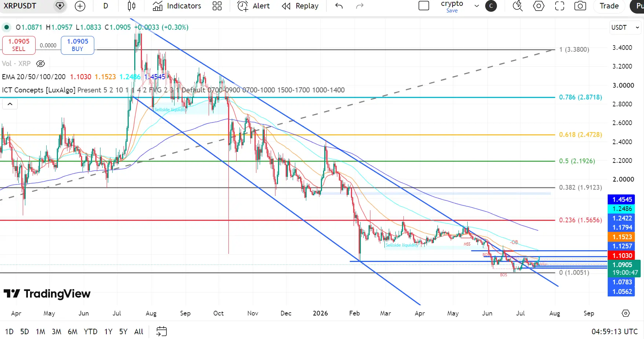
Task: Set the chart range to 1M
Action: (x=40, y=332)
